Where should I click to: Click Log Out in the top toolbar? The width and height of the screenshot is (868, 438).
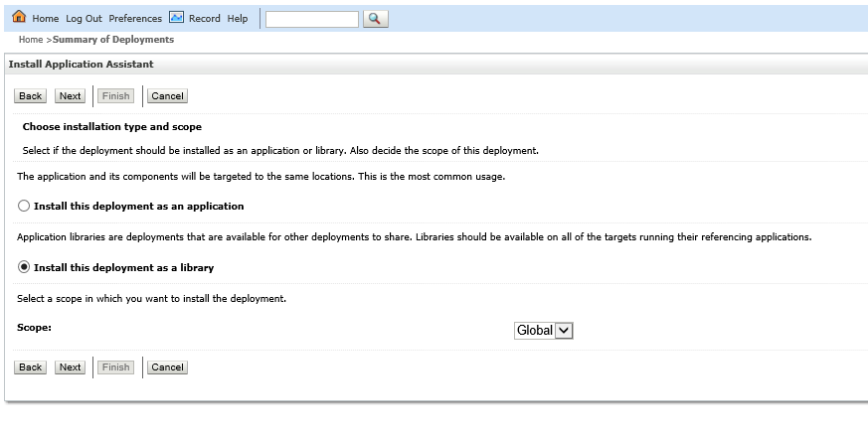(84, 19)
